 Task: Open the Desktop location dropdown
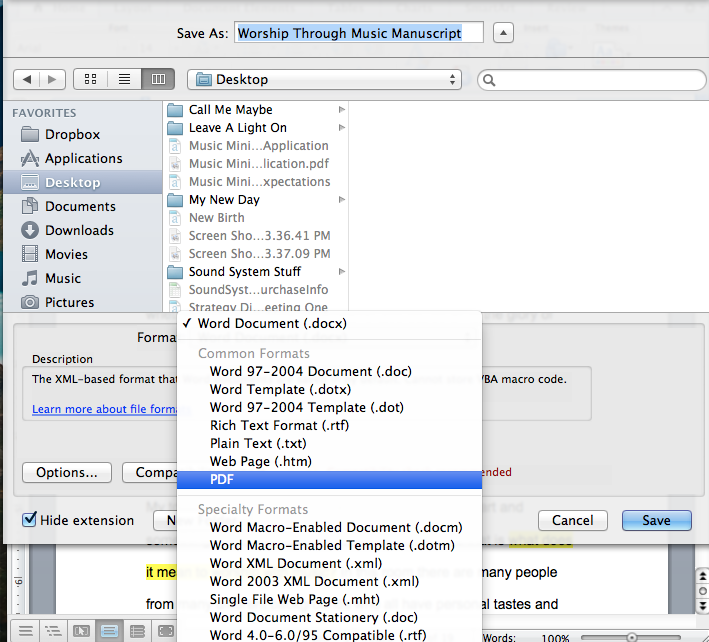pyautogui.click(x=325, y=79)
